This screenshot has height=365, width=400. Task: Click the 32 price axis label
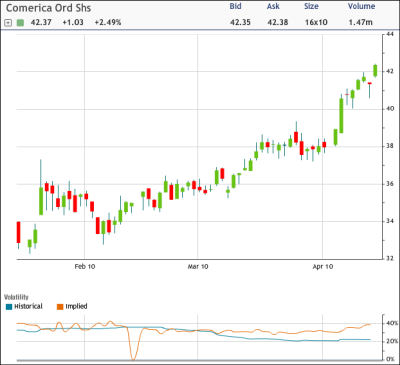(390, 258)
